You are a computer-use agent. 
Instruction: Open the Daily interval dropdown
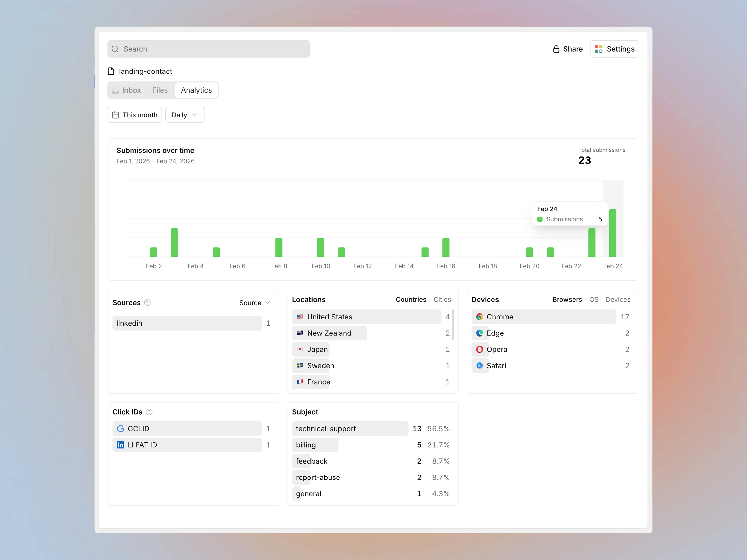pos(184,115)
